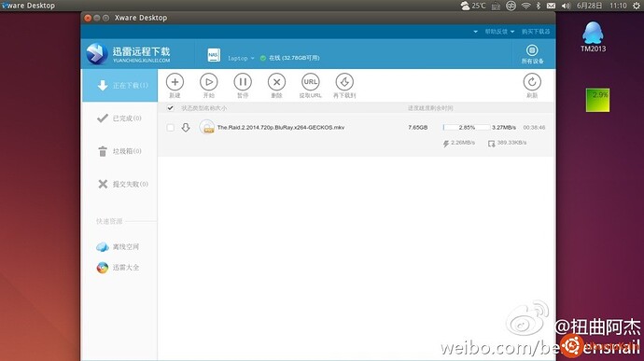Click the remaining time 00:38:46
Image resolution: width=644 pixels, height=361 pixels.
pos(534,128)
